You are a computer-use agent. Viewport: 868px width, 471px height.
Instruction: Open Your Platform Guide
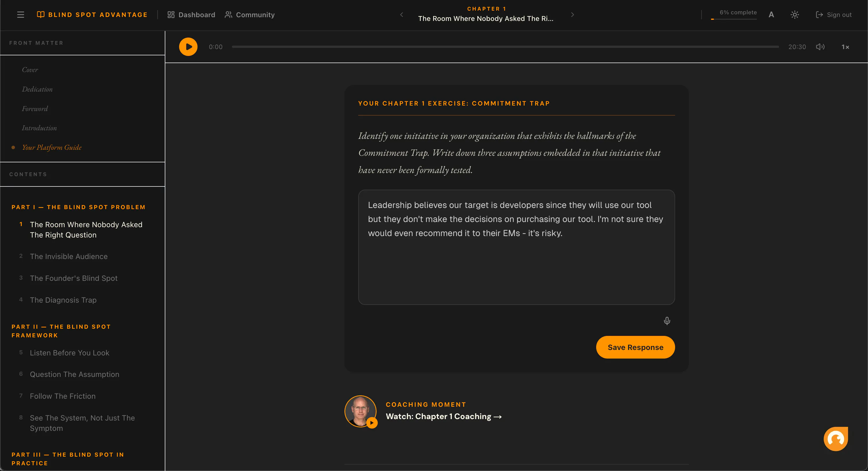pos(52,147)
